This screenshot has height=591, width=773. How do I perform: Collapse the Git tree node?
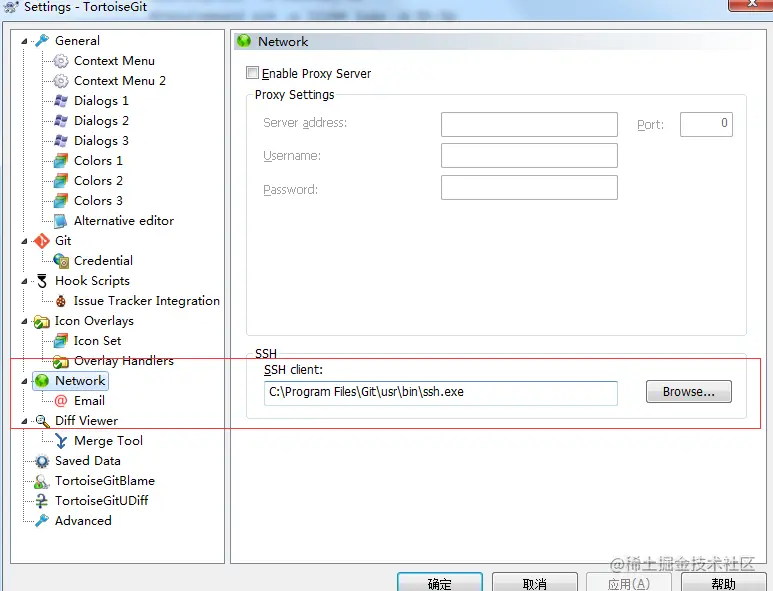tap(24, 242)
